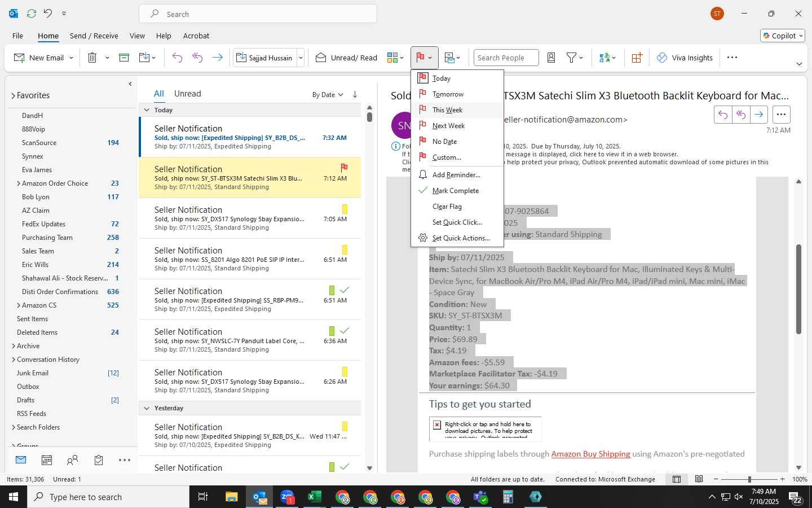Viewport: 812px width, 508px height.
Task: Expand the Conversation History folder
Action: point(14,360)
